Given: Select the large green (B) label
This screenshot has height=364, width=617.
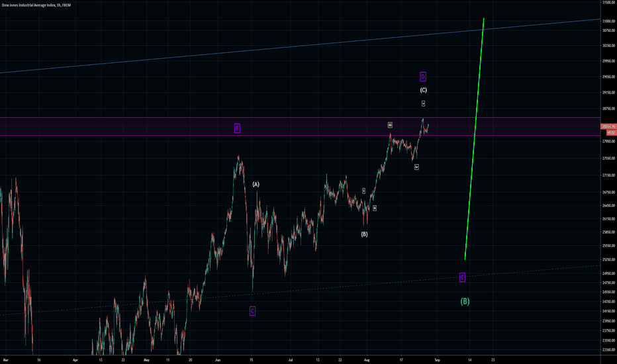Looking at the screenshot, I should pyautogui.click(x=465, y=301).
